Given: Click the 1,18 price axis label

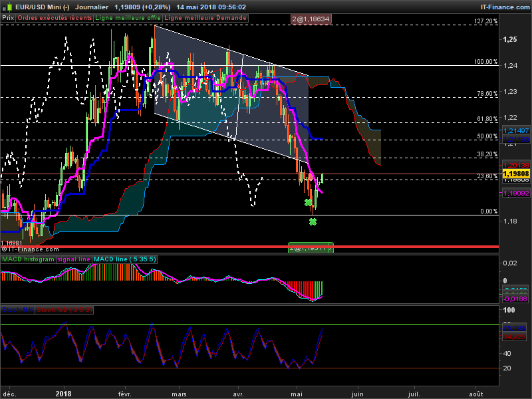Looking at the screenshot, I should (510, 221).
